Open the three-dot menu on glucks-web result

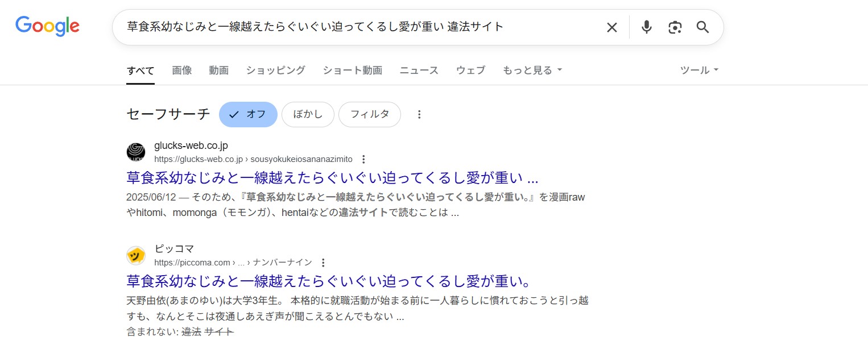click(x=363, y=160)
